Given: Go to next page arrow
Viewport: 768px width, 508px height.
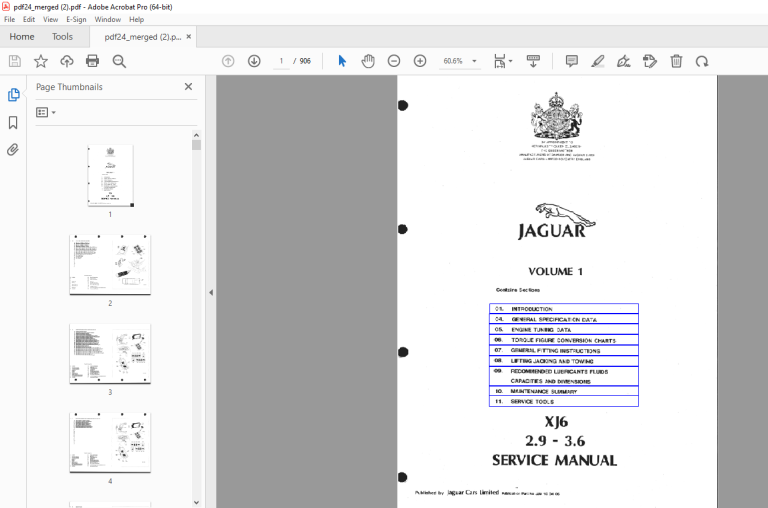Looking at the screenshot, I should (254, 61).
